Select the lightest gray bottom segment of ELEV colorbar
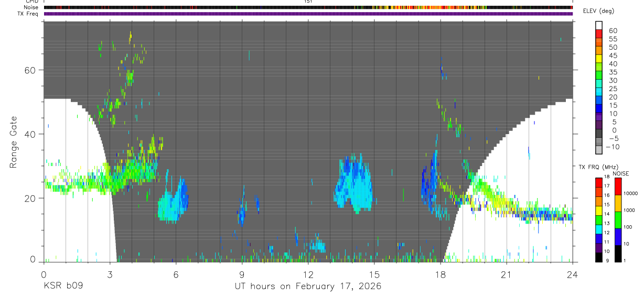 tap(599, 150)
